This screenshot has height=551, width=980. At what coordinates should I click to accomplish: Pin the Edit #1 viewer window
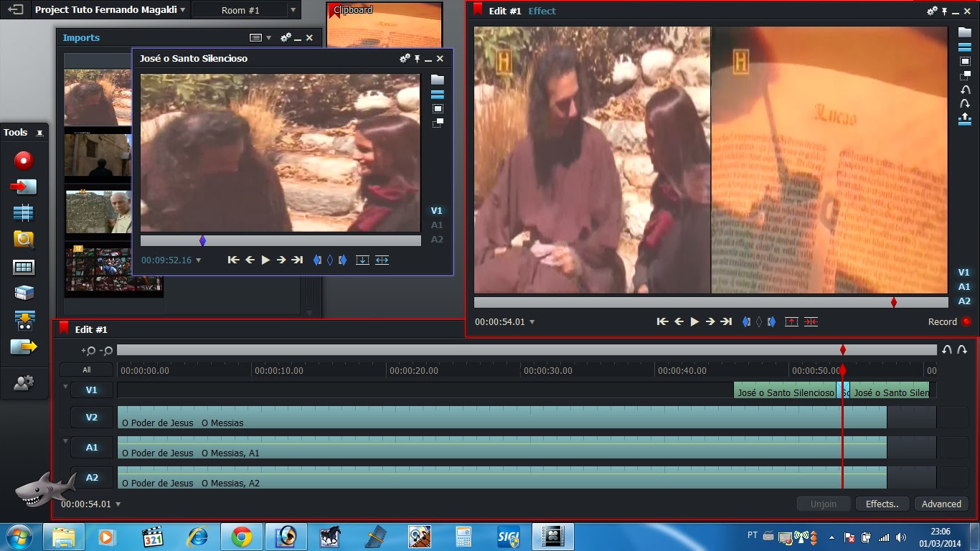(945, 11)
